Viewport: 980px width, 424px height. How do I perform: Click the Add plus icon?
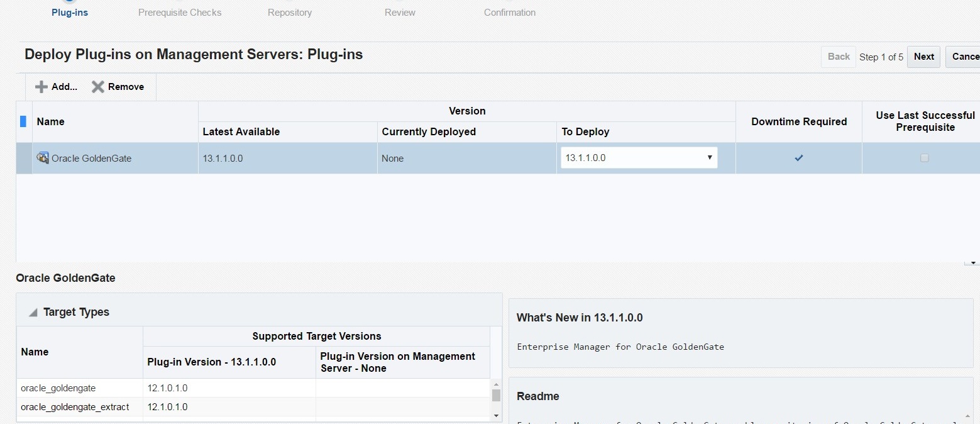point(41,87)
